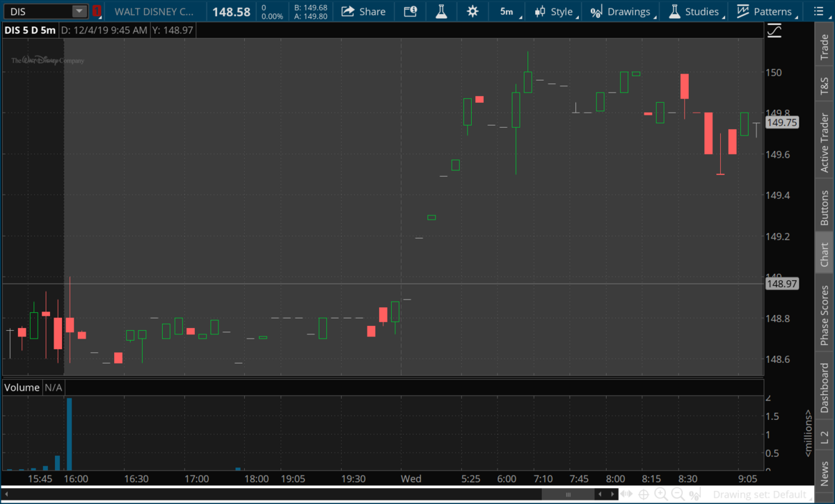This screenshot has height=504, width=835.
Task: Click the zoom out magnifier icon
Action: (x=678, y=494)
